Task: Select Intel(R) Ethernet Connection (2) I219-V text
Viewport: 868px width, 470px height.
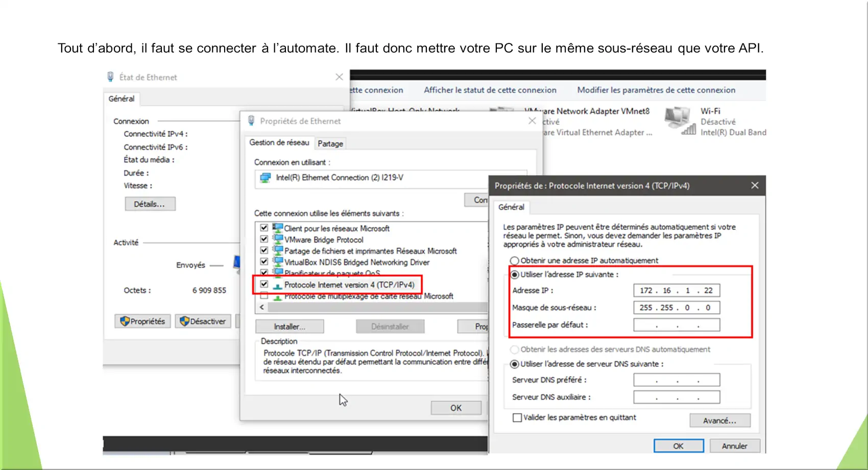Action: 340,178
